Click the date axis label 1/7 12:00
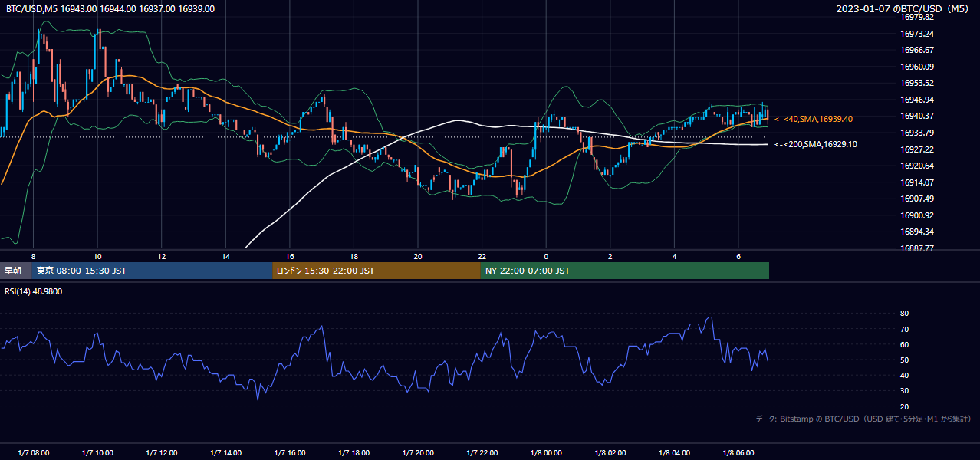980x460 pixels. [x=161, y=452]
